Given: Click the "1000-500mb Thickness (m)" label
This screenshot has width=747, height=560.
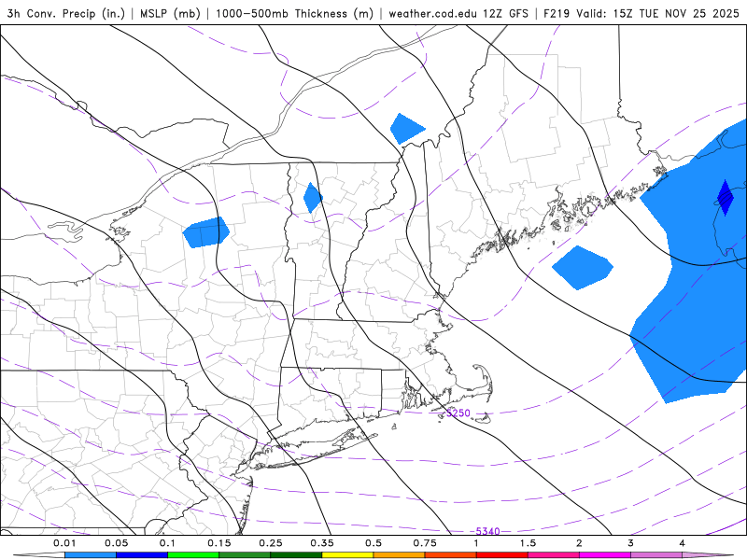Looking at the screenshot, I should coord(294,13).
